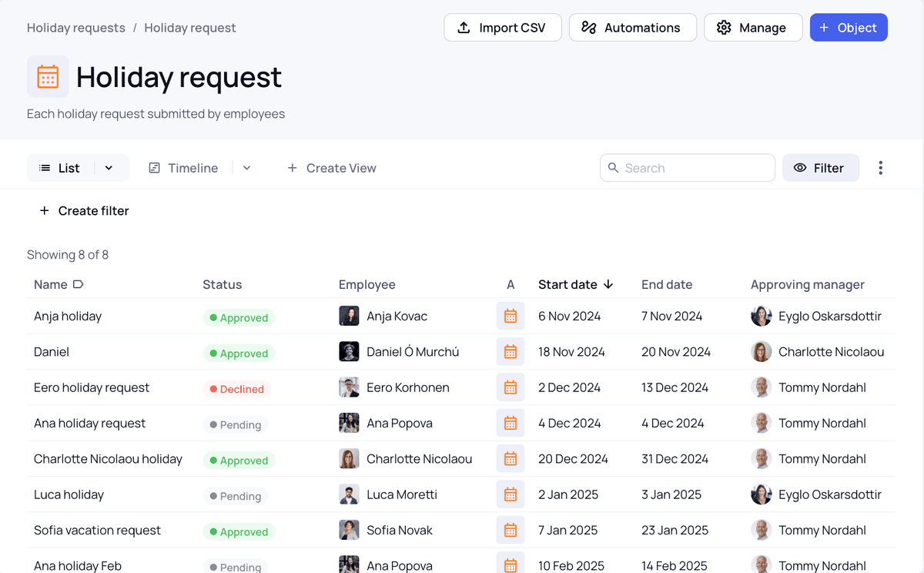The width and height of the screenshot is (924, 573).
Task: Click Approved status in Sofia vacation row
Action: 239,531
